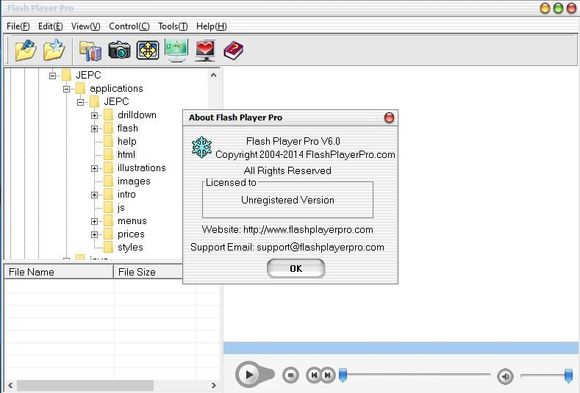The image size is (580, 393).
Task: Click the fullscreen arrows icon in the toolbar
Action: (148, 50)
